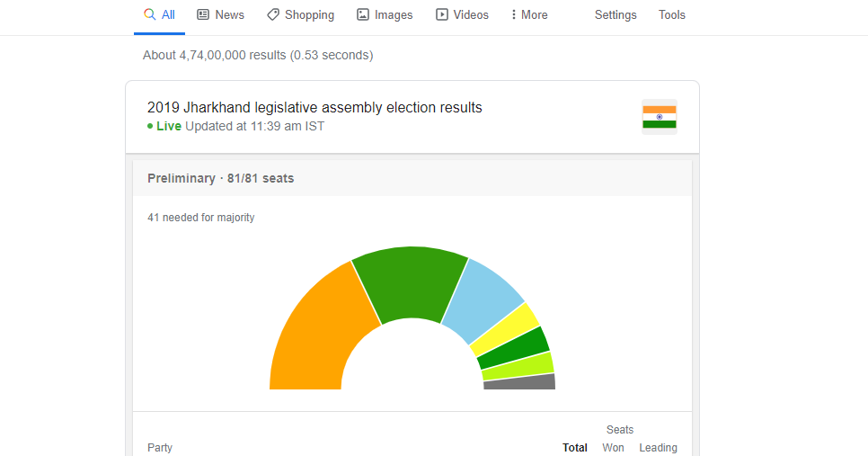Open the Jharkhand election results title link
The image size is (868, 456).
tap(314, 108)
